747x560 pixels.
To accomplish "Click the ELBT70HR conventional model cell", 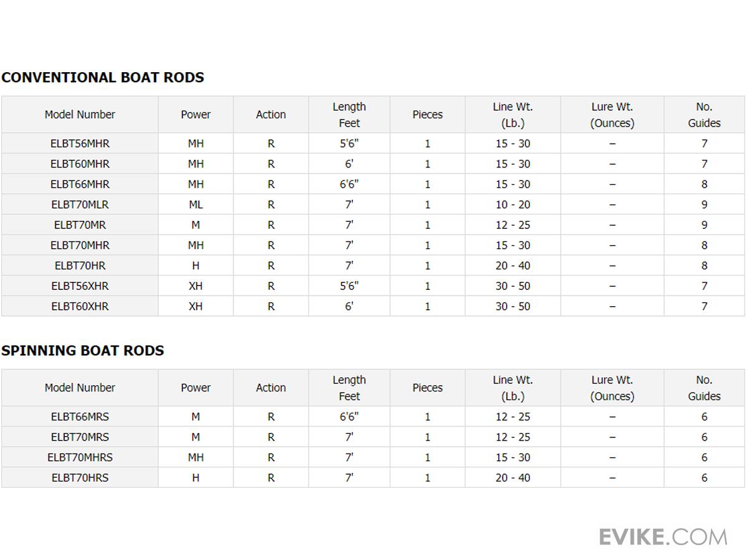I will click(x=80, y=266).
